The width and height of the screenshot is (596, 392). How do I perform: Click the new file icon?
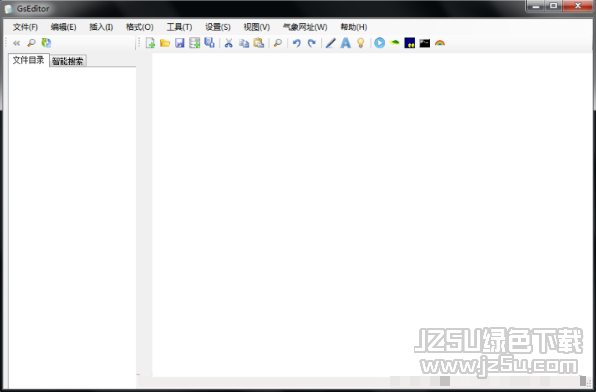coord(150,43)
